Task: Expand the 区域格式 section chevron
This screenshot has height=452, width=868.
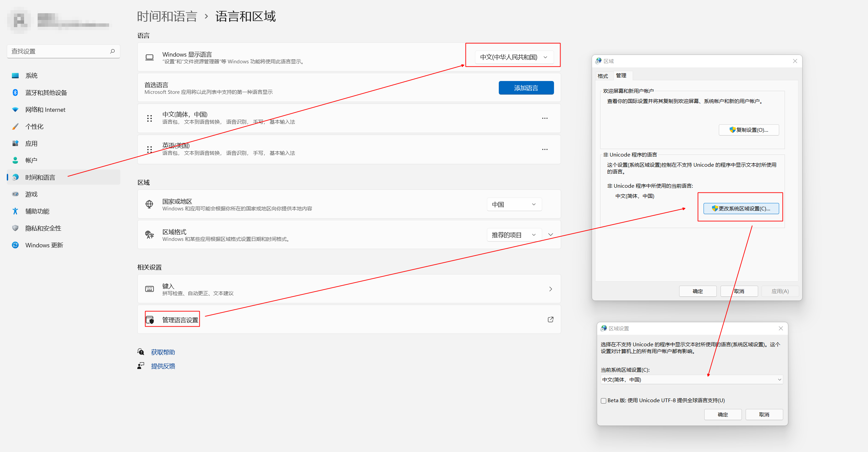Action: (551, 235)
